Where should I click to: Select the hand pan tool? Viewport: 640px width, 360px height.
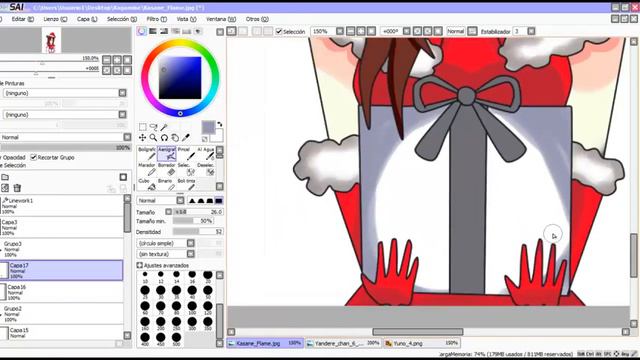[x=175, y=138]
